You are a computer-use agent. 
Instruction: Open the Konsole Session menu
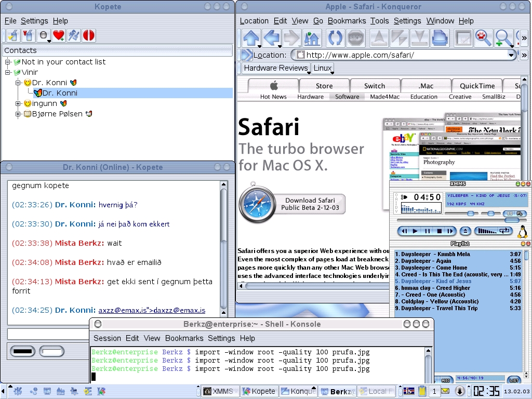pyautogui.click(x=107, y=338)
